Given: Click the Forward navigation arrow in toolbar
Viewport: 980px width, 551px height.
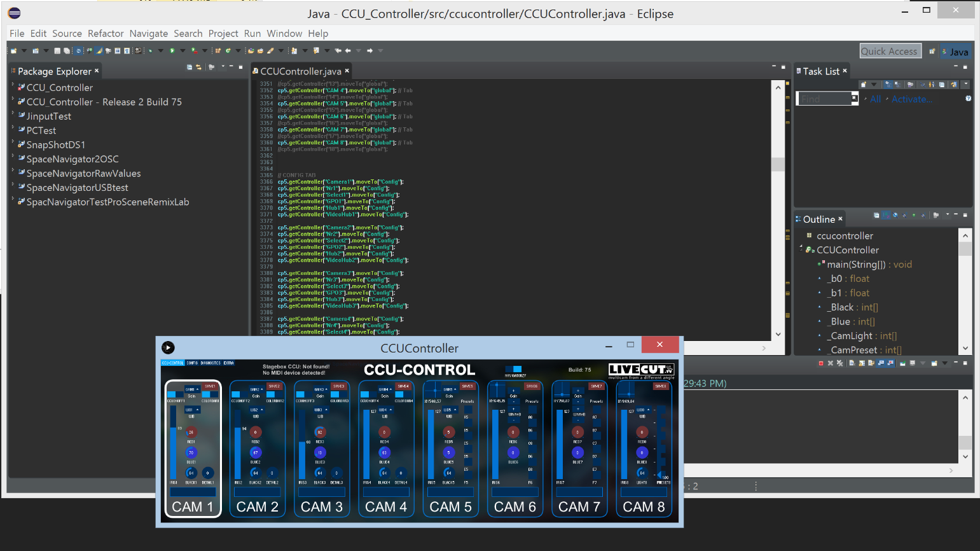Looking at the screenshot, I should click(x=369, y=51).
